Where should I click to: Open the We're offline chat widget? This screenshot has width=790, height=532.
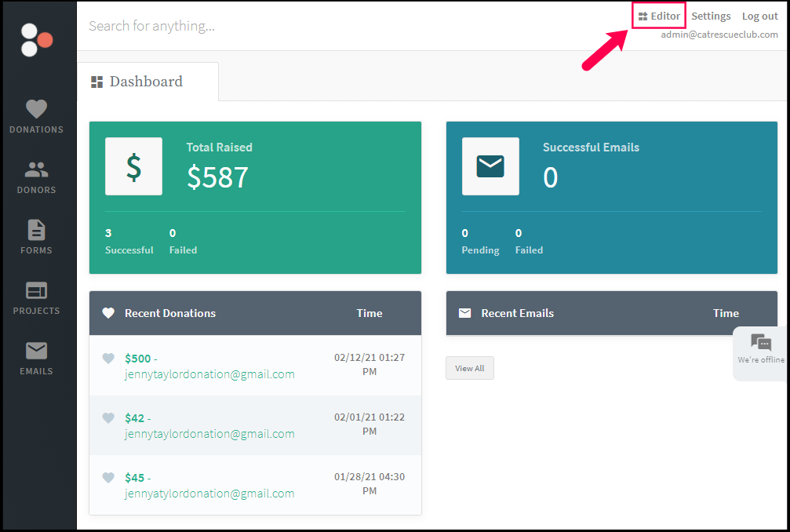760,349
